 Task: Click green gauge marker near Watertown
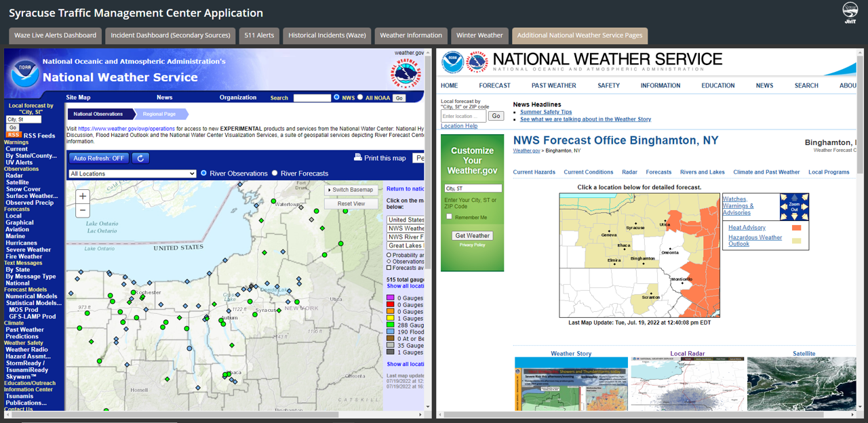coord(274,201)
